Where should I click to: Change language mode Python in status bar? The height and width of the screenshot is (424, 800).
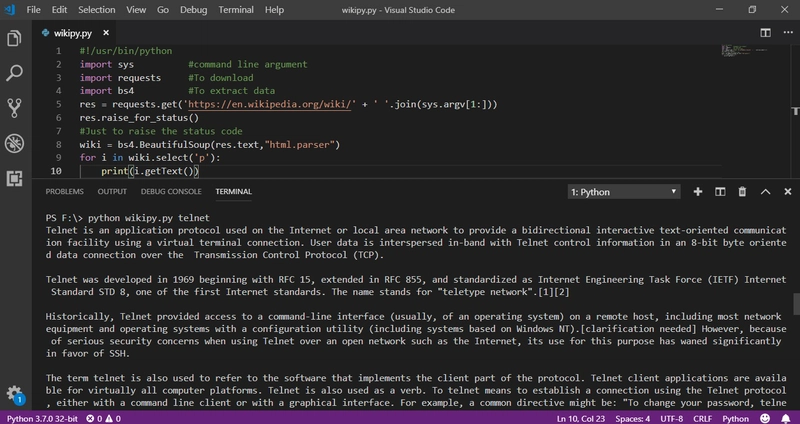click(x=735, y=418)
